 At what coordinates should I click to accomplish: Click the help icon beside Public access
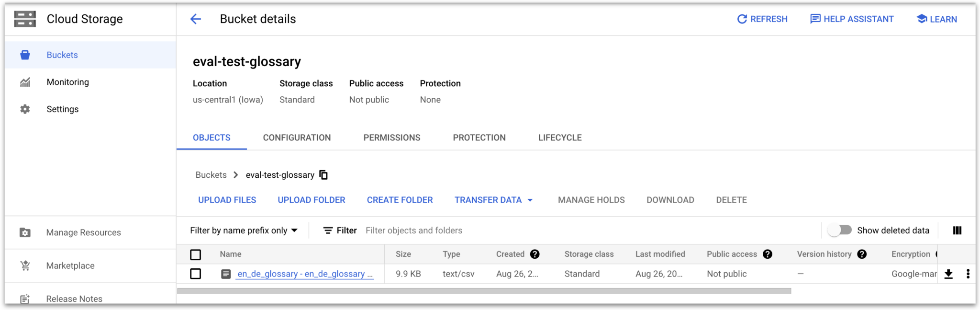[x=768, y=254]
